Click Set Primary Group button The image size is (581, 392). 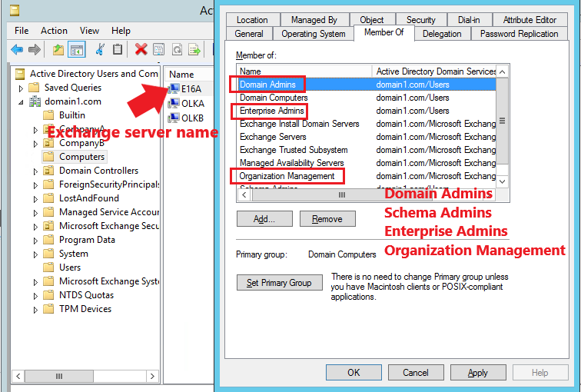[x=280, y=283]
